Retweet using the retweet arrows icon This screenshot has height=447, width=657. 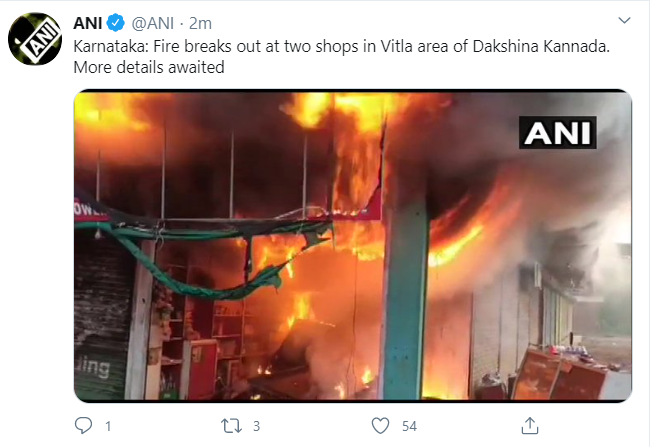[231, 426]
